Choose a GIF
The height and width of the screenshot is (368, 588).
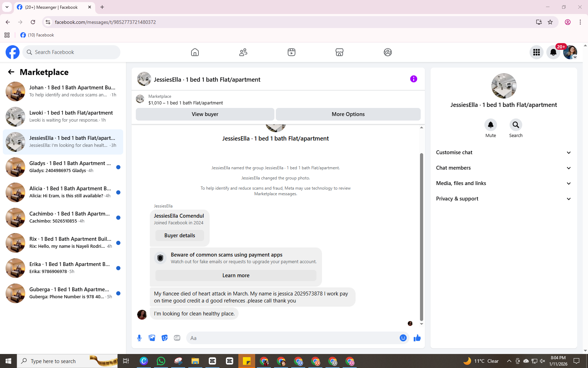click(x=177, y=338)
